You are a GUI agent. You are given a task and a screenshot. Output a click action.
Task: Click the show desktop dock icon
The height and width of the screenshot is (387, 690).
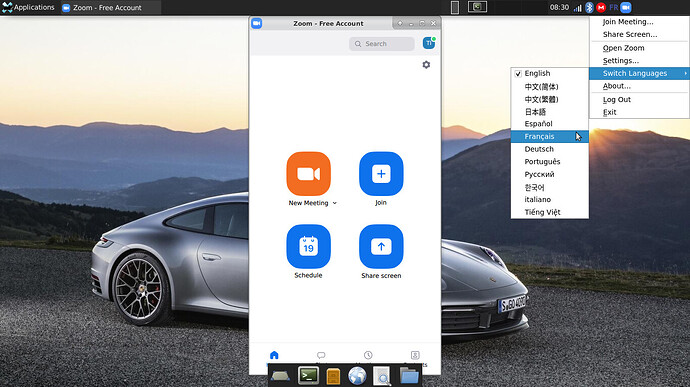280,376
